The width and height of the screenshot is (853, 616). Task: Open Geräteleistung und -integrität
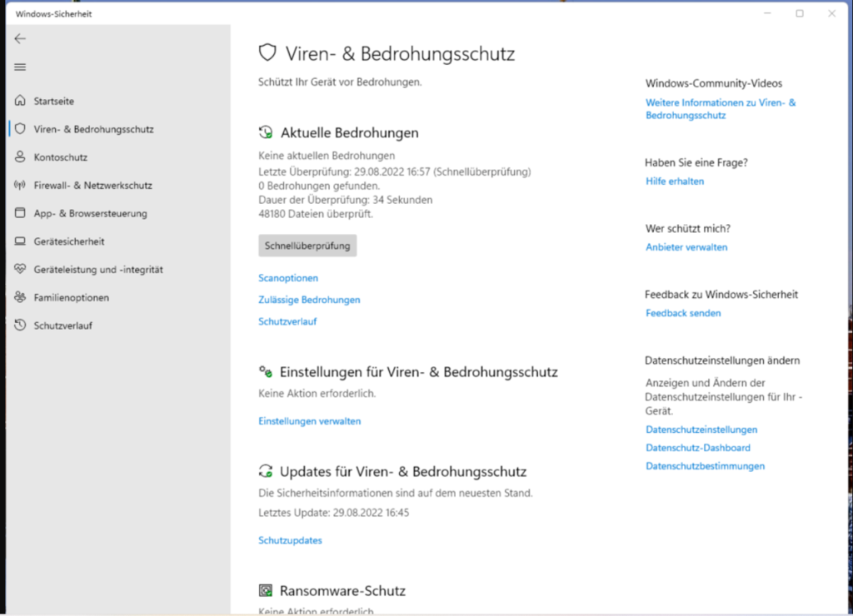[98, 270]
